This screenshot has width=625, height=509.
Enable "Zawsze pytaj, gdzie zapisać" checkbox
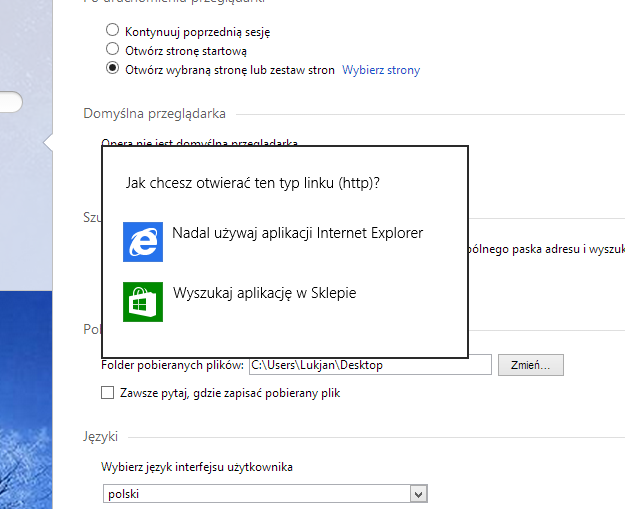[108, 393]
